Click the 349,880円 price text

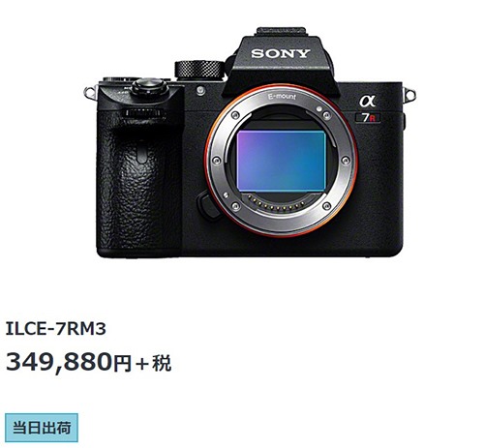click(x=69, y=363)
